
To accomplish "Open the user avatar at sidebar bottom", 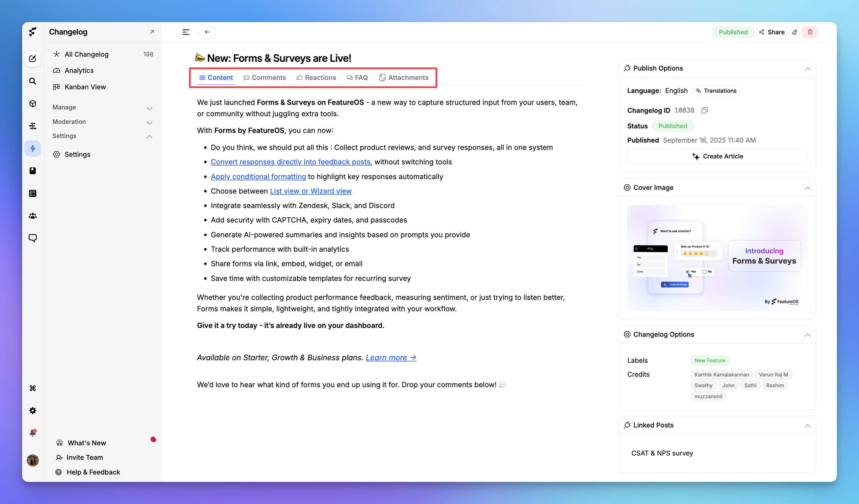I will pos(33,460).
